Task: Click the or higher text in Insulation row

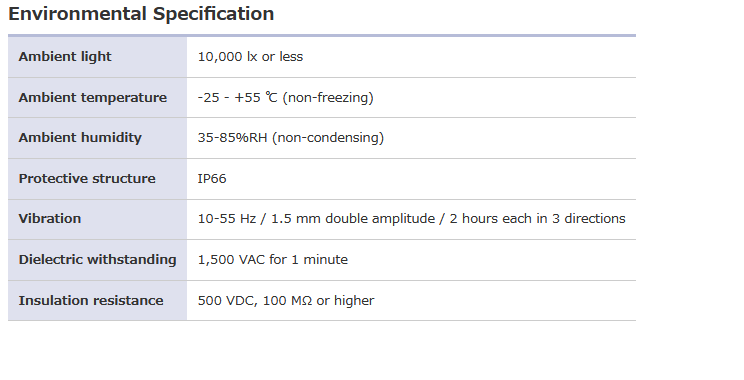Action: click(345, 300)
